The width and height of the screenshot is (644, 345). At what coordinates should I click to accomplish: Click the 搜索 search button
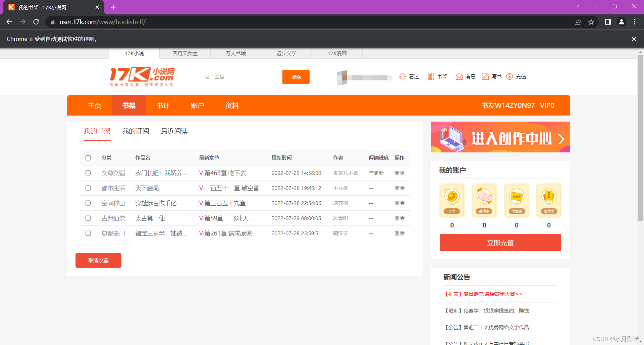pos(296,77)
